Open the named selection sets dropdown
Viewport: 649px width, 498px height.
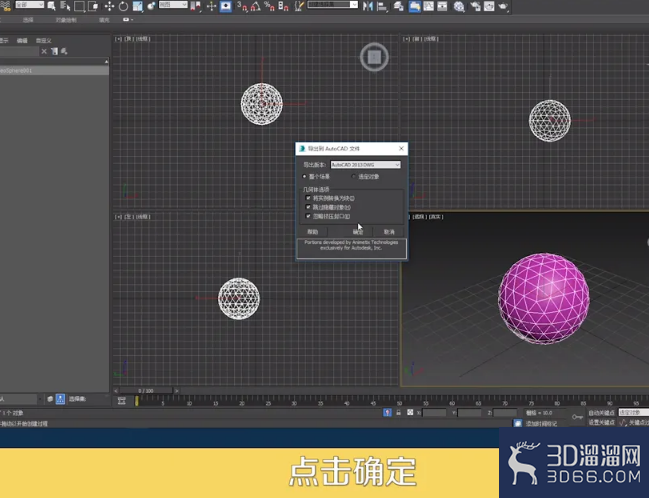click(x=332, y=5)
